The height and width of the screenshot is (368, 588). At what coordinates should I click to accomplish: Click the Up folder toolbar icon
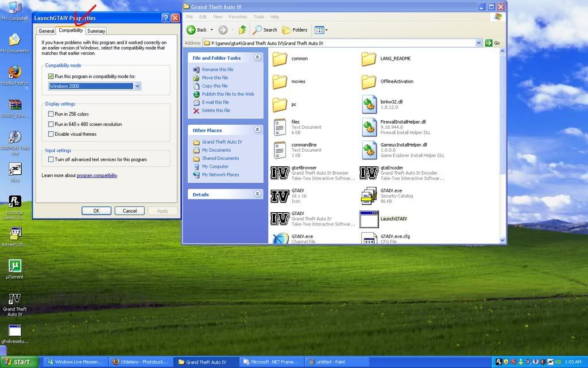242,30
